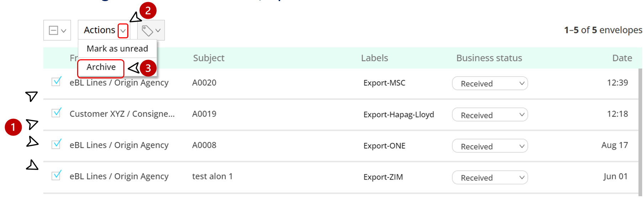The height and width of the screenshot is (198, 644).
Task: Choose Mark as unread menu option
Action: (x=117, y=49)
